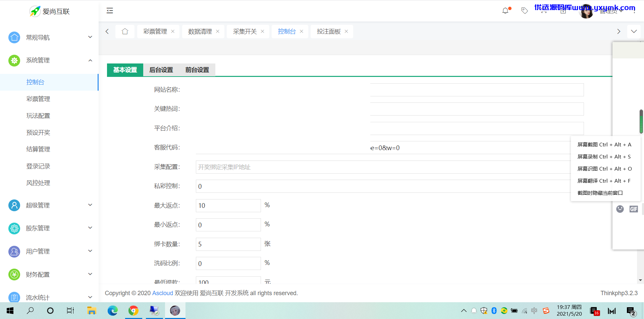Expand the 超级管理 menu
The width and height of the screenshot is (644, 319).
click(90, 205)
